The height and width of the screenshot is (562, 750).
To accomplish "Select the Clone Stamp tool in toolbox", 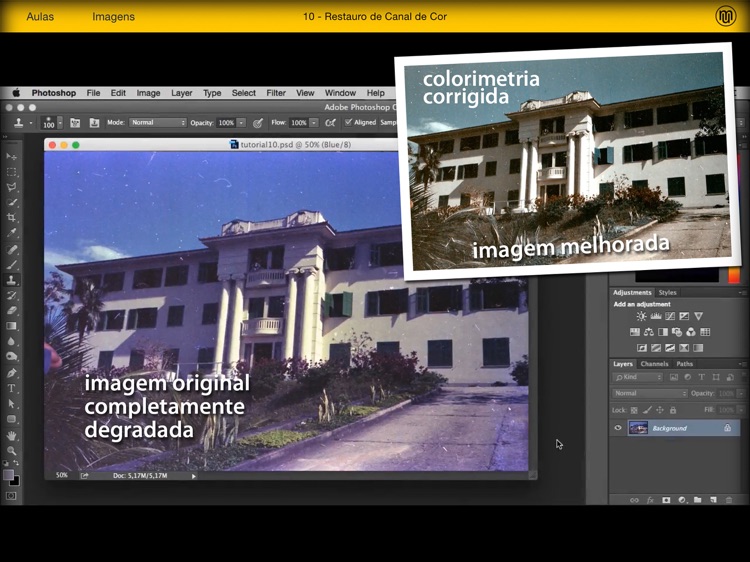I will [11, 280].
